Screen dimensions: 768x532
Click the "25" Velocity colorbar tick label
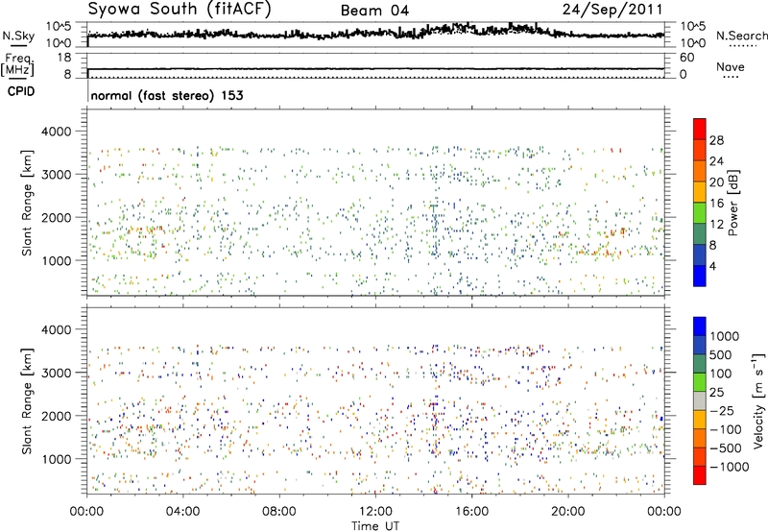pos(716,392)
